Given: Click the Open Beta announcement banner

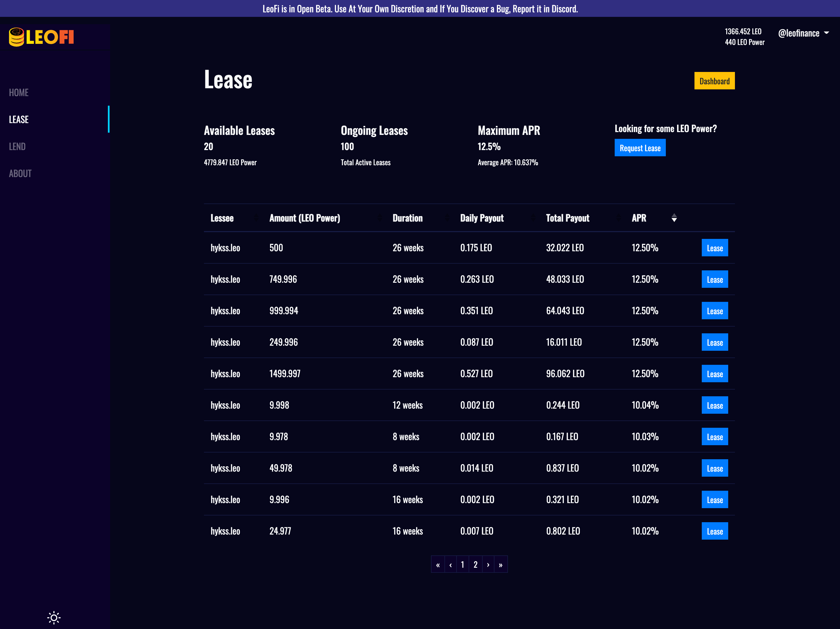Looking at the screenshot, I should (x=420, y=8).
